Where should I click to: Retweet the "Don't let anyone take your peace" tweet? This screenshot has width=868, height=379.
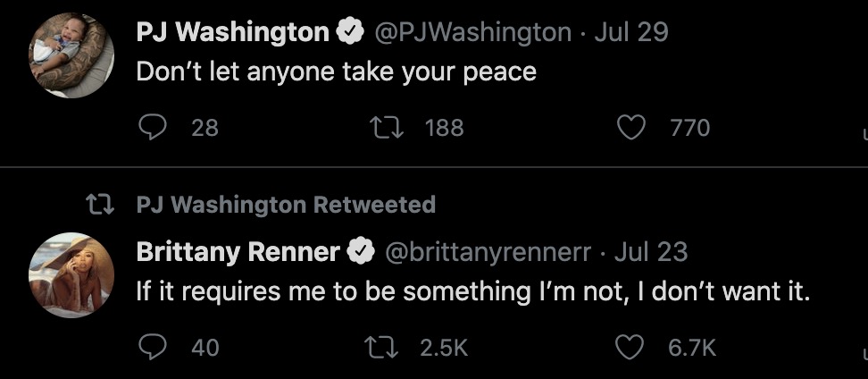[388, 128]
